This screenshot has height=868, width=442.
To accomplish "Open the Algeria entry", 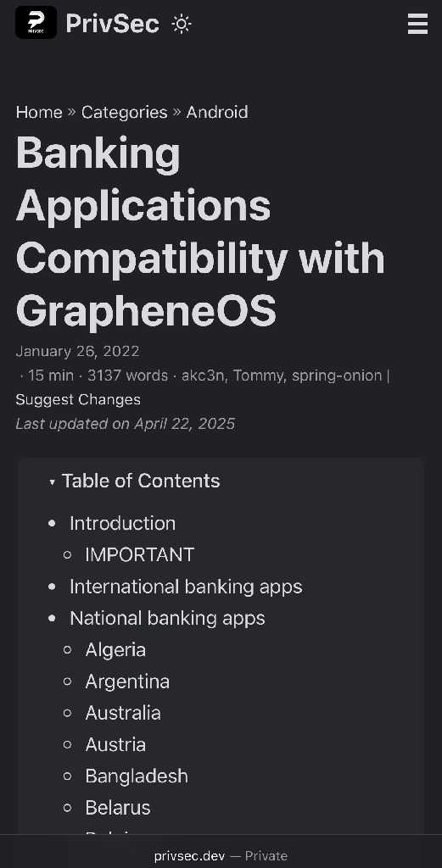I will point(115,649).
